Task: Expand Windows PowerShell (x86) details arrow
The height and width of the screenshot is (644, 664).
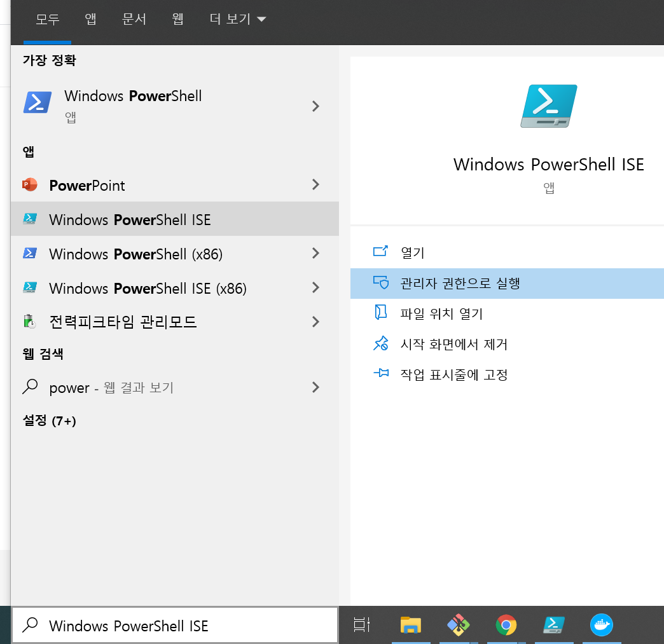Action: click(x=315, y=253)
